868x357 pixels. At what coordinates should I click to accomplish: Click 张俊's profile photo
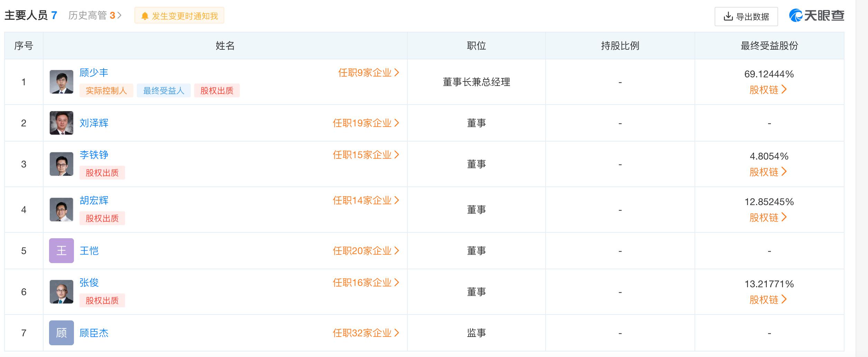click(62, 292)
